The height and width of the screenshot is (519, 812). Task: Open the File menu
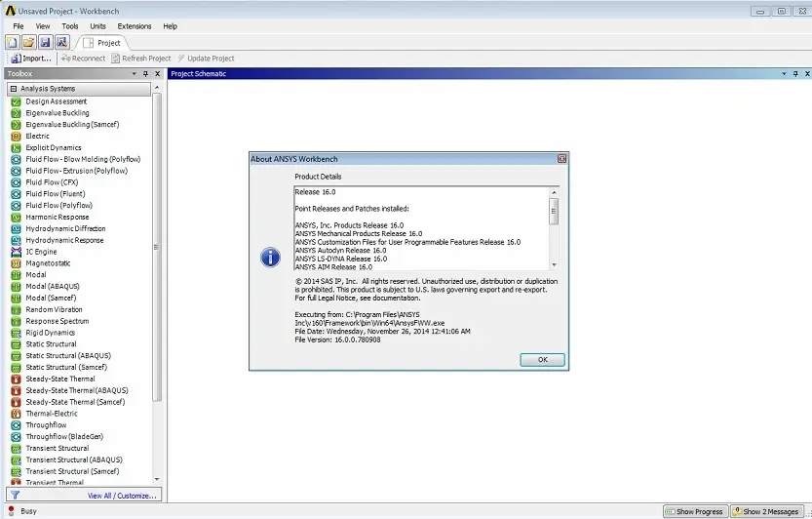click(19, 26)
